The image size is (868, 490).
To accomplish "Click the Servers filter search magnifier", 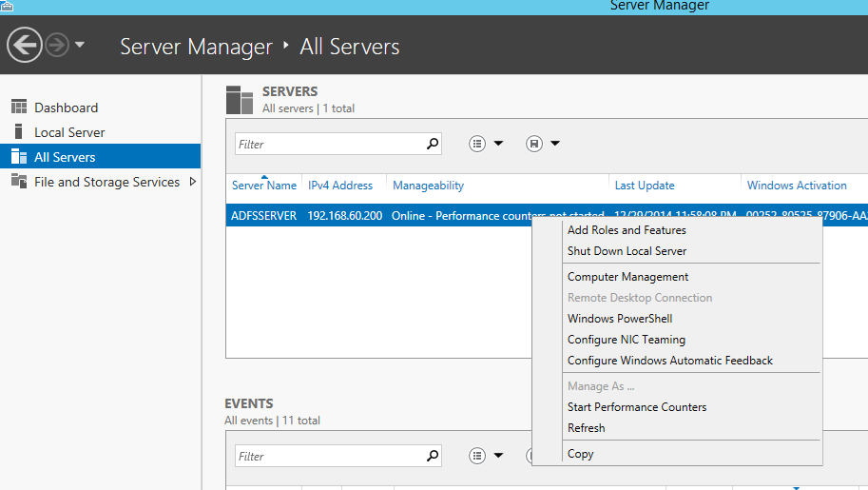I will pyautogui.click(x=433, y=144).
